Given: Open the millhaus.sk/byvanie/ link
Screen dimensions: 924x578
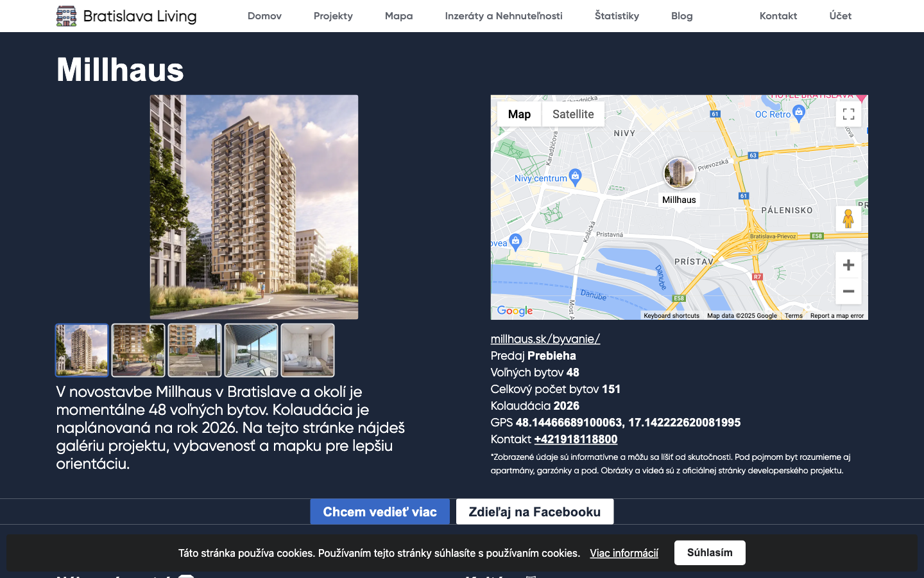Looking at the screenshot, I should 545,338.
